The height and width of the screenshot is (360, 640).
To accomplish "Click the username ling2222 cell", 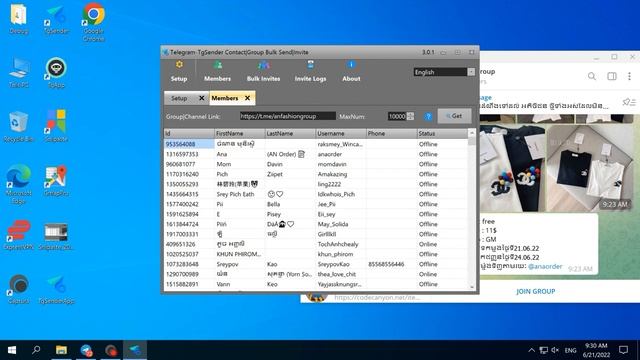I will coord(341,184).
